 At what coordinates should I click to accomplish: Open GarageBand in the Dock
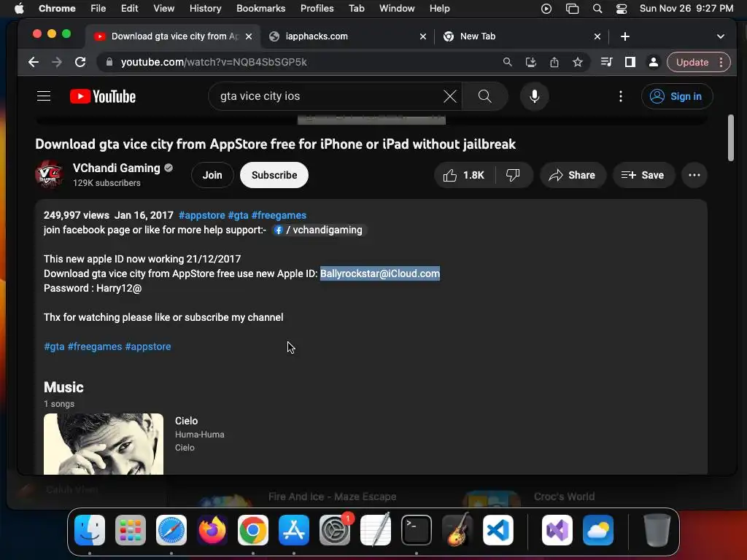(x=457, y=529)
